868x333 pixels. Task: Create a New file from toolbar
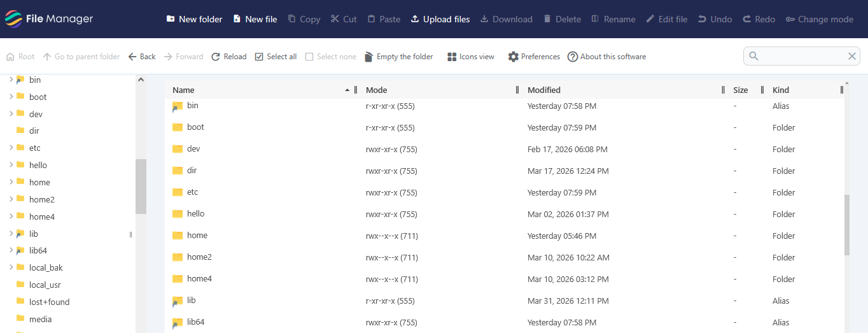click(x=237, y=19)
